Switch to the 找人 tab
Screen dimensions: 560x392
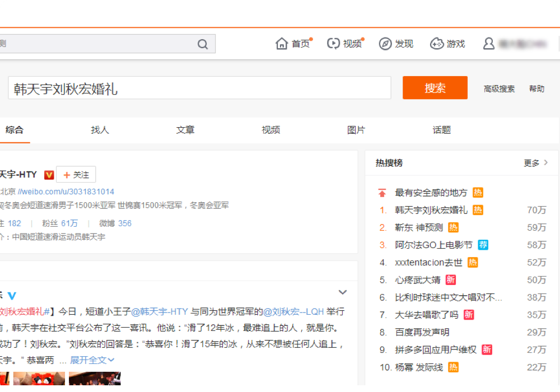[x=100, y=130]
